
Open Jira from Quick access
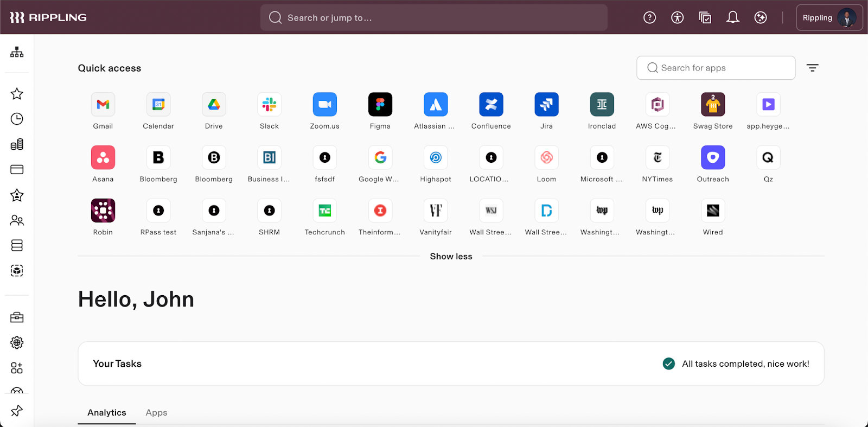click(x=546, y=105)
